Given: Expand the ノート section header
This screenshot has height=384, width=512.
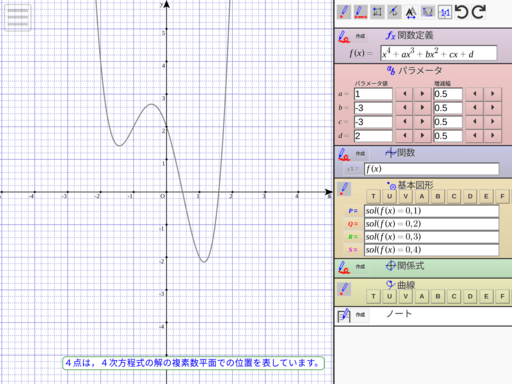Looking at the screenshot, I should 399,314.
